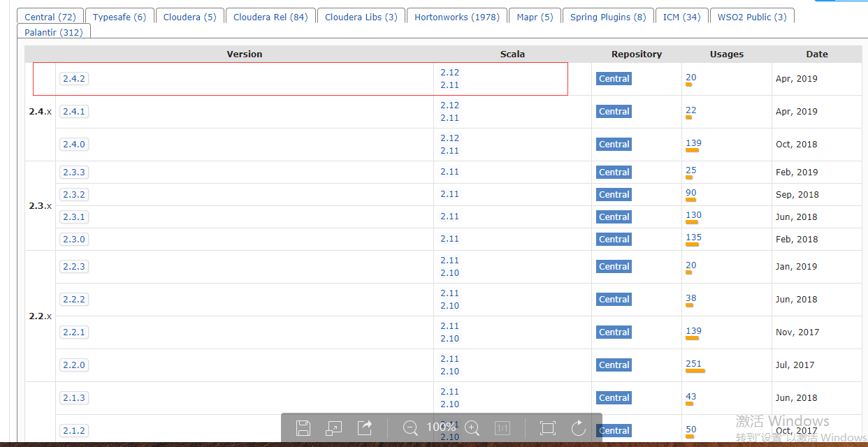Open version 2.1.2 link
Image resolution: width=868 pixels, height=447 pixels.
pos(74,431)
